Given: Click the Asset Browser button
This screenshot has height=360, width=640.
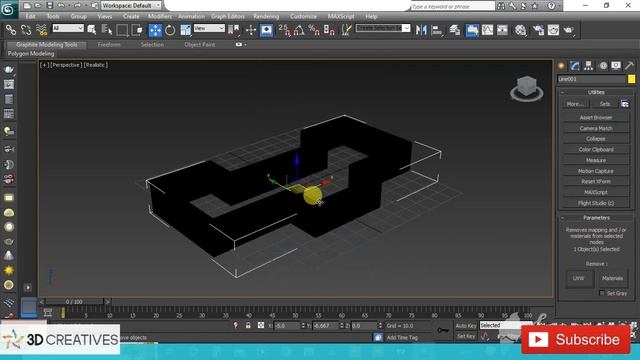Looking at the screenshot, I should (x=596, y=118).
